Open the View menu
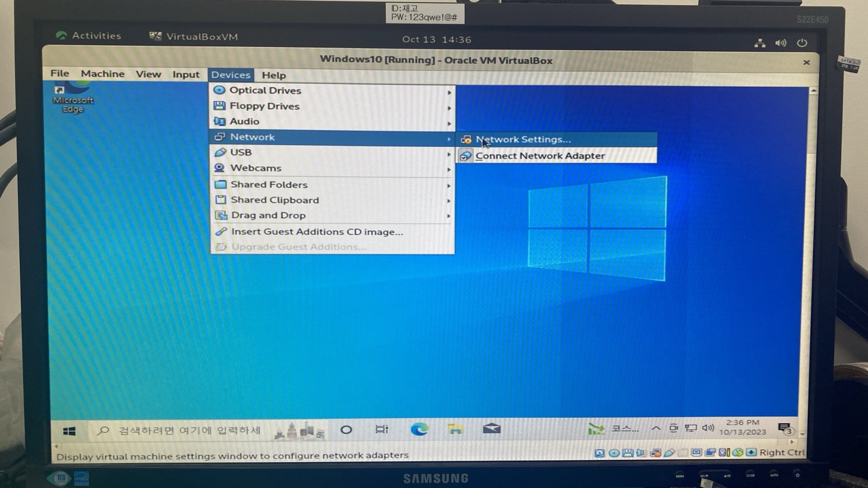868x488 pixels. click(148, 74)
